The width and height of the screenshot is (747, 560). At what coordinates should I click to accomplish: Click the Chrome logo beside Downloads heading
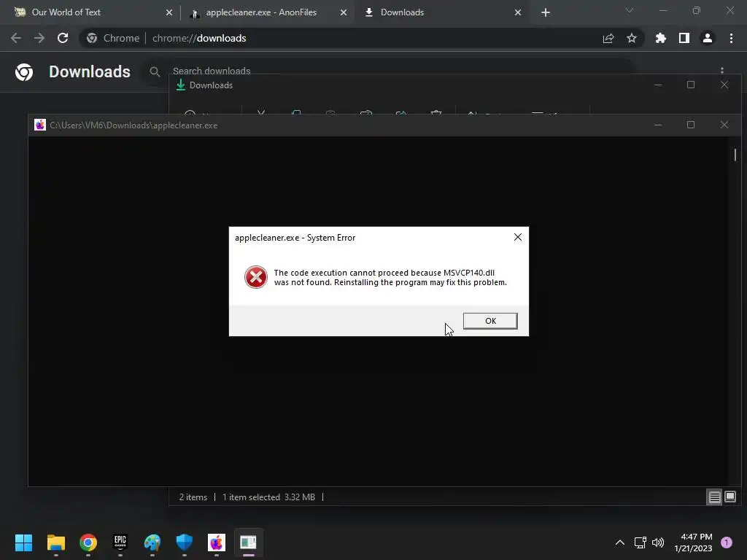24,72
